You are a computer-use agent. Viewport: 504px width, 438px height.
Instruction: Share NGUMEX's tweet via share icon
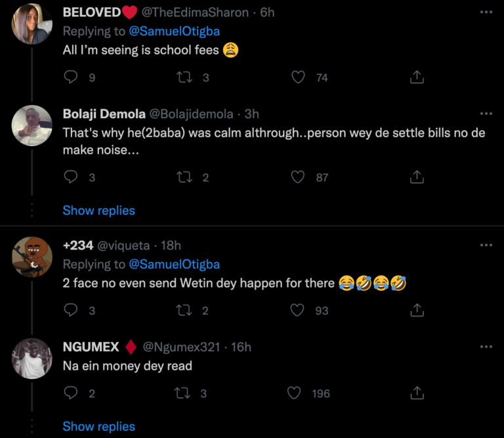tap(416, 393)
